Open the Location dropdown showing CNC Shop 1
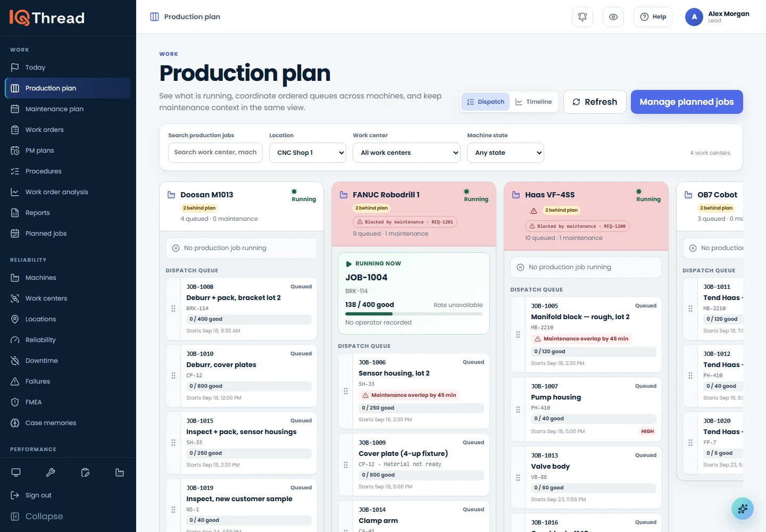Image resolution: width=766 pixels, height=532 pixels. pyautogui.click(x=308, y=153)
